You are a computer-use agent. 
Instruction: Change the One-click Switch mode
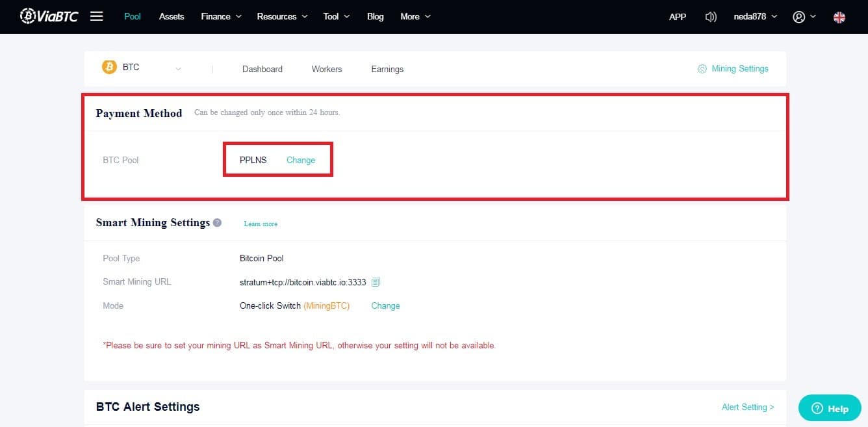(385, 305)
